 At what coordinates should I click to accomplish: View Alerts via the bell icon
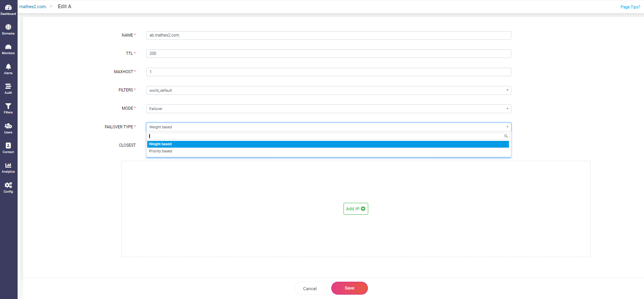(8, 69)
